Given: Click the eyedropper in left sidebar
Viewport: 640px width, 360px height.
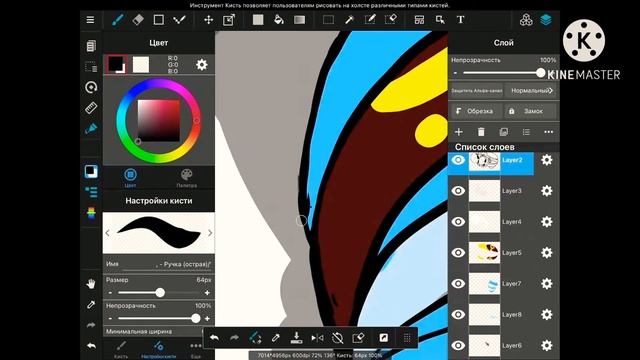Looking at the screenshot, I should (91, 304).
